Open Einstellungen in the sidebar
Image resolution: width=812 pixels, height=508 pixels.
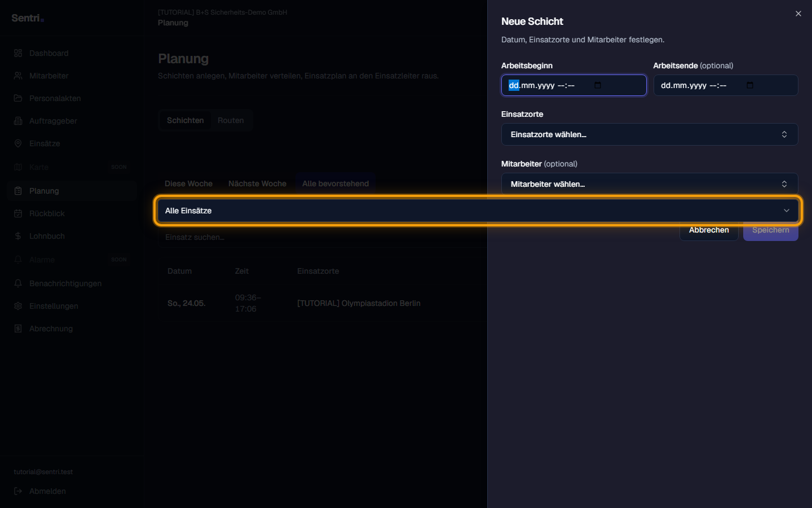(x=72, y=306)
